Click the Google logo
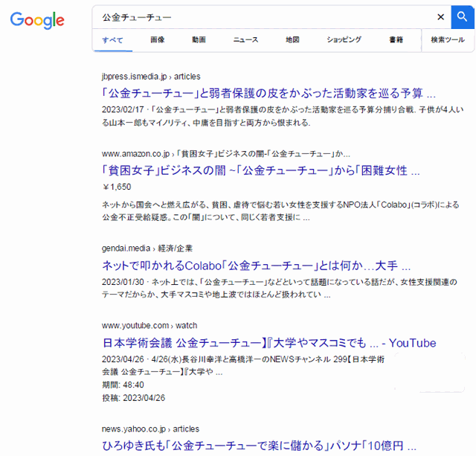 click(x=37, y=20)
